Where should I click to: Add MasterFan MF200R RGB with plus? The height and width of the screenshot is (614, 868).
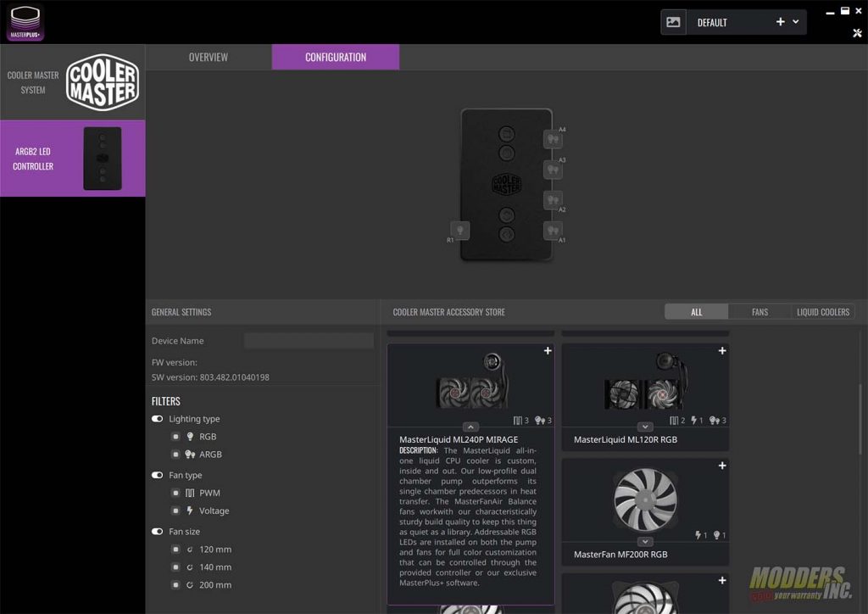coord(722,466)
